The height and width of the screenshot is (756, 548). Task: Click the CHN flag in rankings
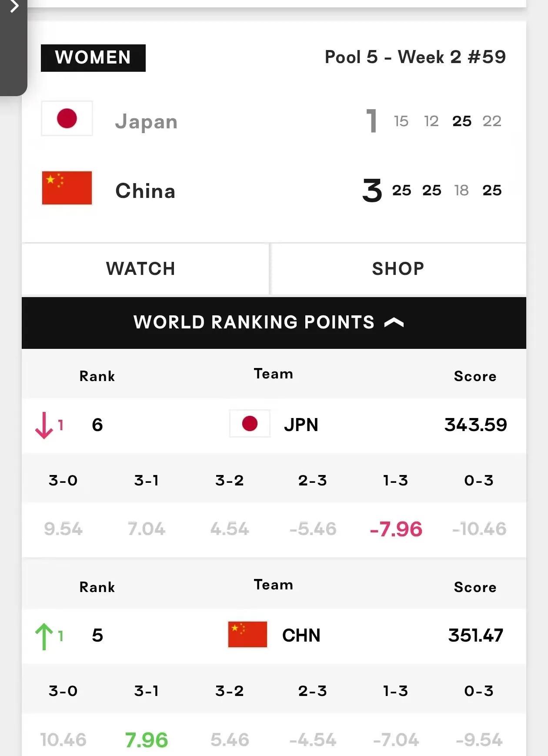(x=247, y=634)
